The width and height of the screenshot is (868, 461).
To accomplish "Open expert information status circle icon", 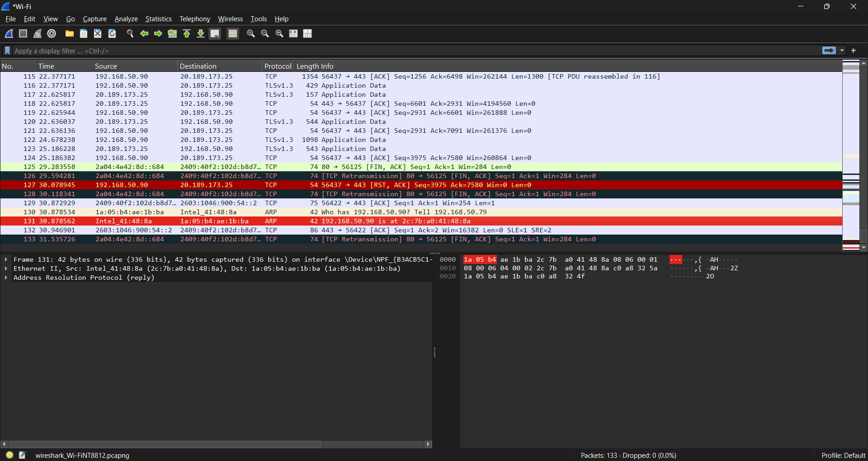I will pyautogui.click(x=9, y=455).
